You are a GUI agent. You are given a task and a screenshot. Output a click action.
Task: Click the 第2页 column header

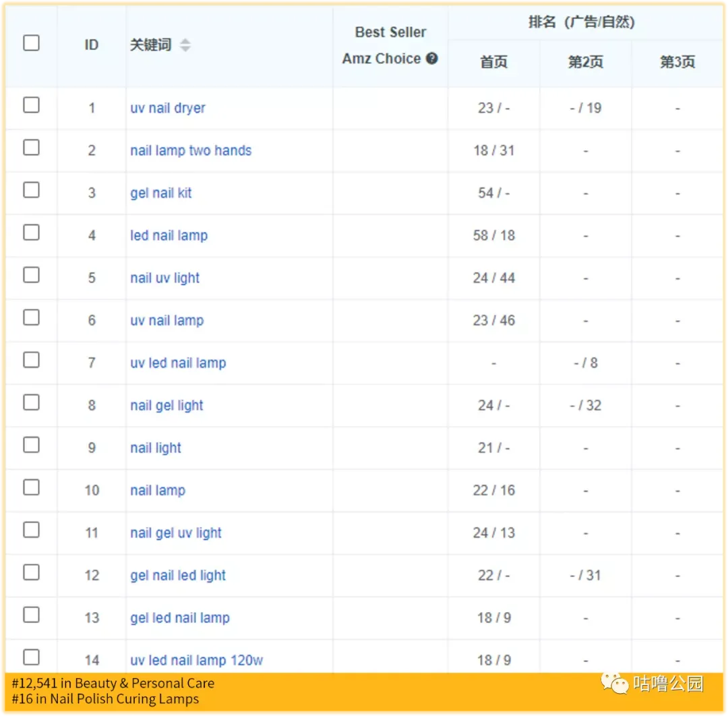586,62
